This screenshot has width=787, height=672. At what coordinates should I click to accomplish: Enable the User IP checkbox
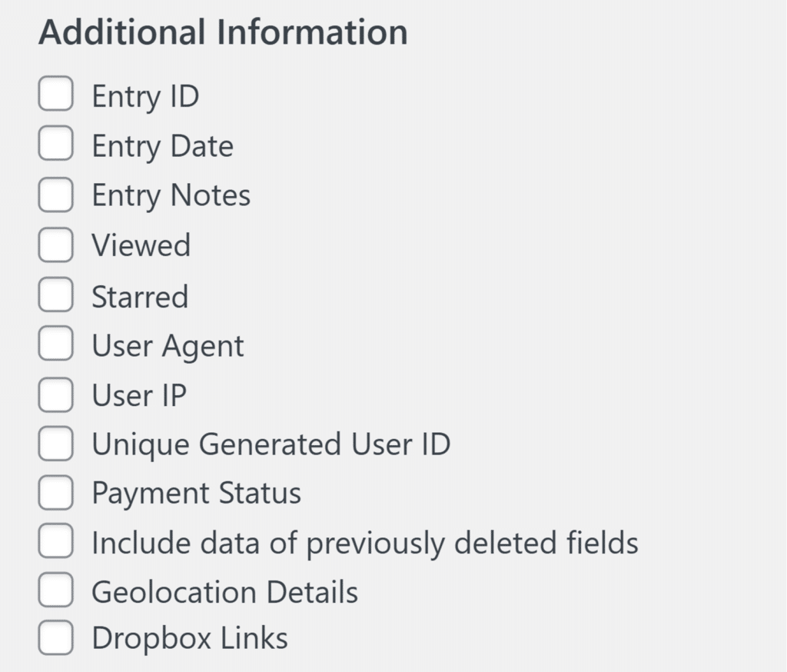[56, 395]
